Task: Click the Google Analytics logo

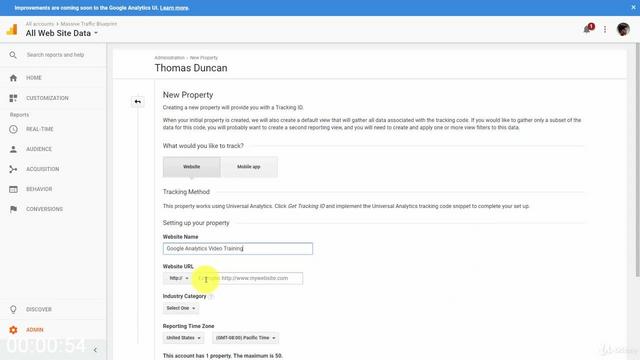Action: click(12, 29)
